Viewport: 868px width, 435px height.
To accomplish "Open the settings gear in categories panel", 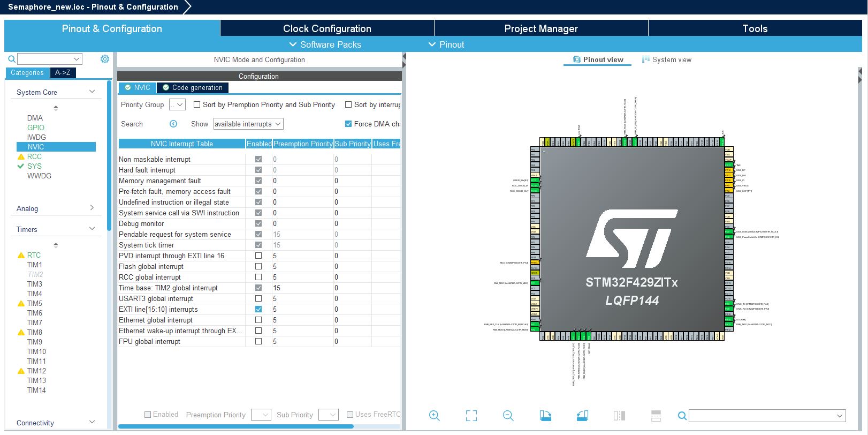I will [x=105, y=59].
